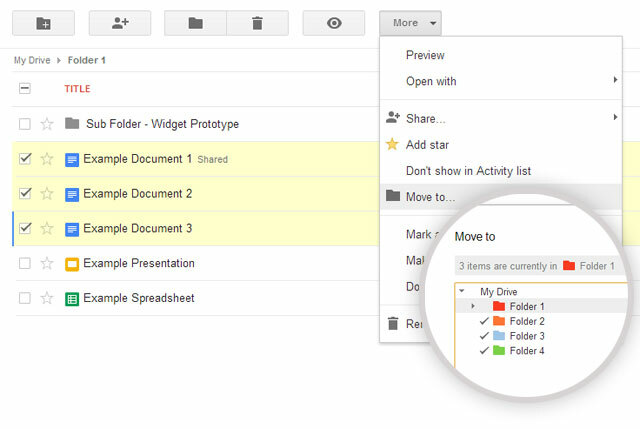
Task: Select Folder 2 in Move to tree
Action: pos(527,321)
